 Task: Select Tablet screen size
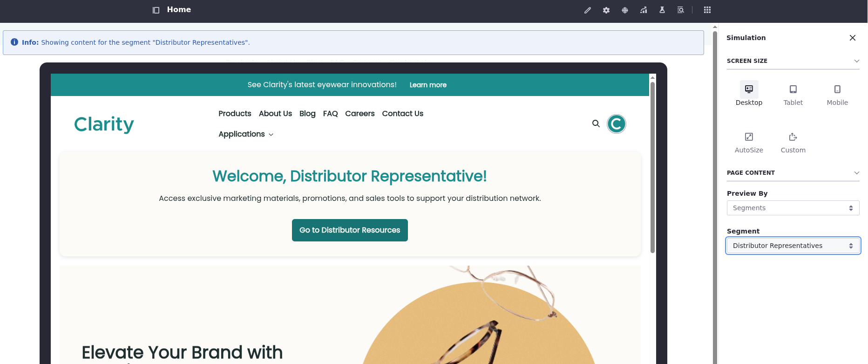pyautogui.click(x=793, y=94)
